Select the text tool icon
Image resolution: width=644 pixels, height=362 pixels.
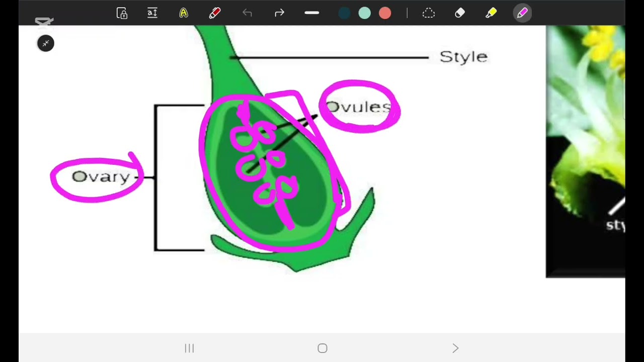pos(152,13)
